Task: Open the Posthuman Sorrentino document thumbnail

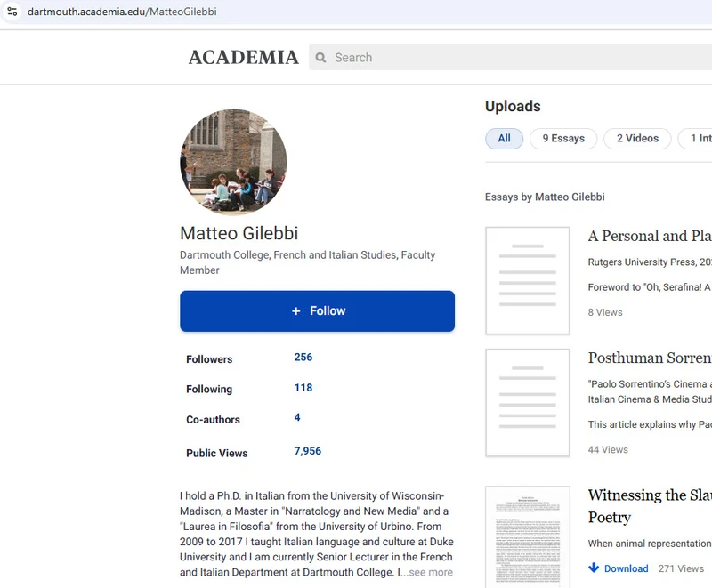Action: [x=527, y=403]
